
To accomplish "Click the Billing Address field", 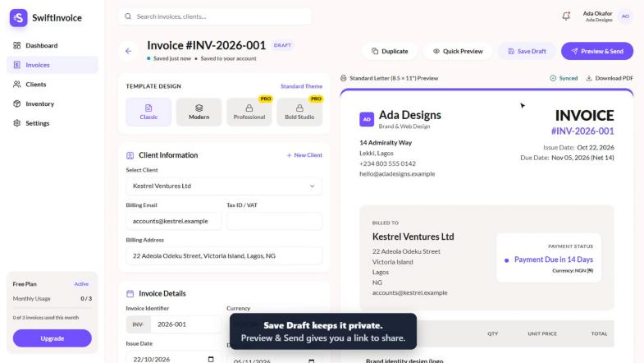I will pos(224,255).
